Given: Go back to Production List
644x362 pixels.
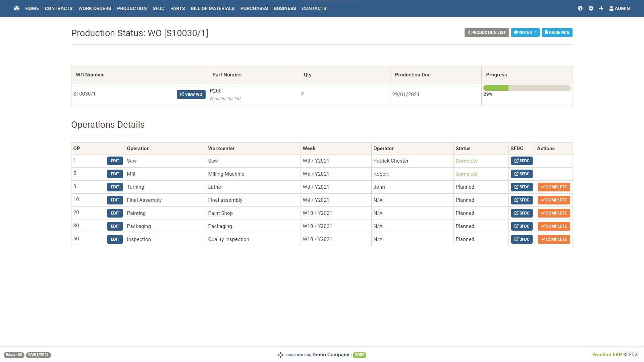Looking at the screenshot, I should [486, 33].
